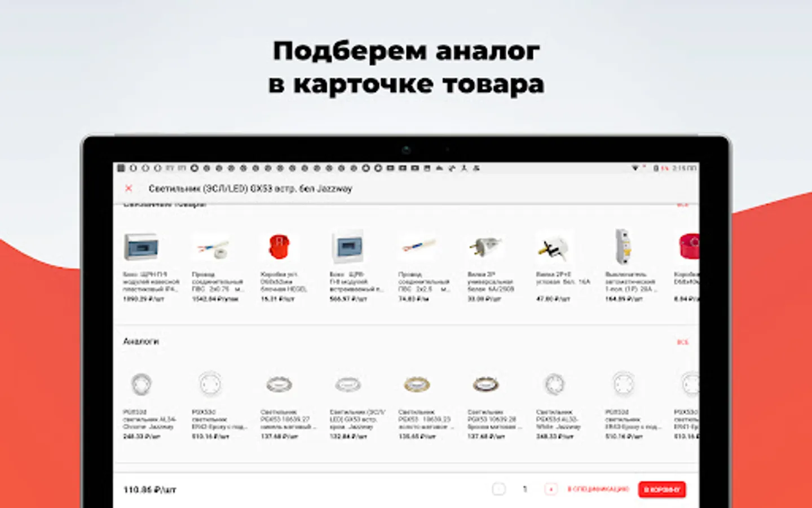
Task: Click price text 135.65 ₽/шт
Action: click(417, 436)
